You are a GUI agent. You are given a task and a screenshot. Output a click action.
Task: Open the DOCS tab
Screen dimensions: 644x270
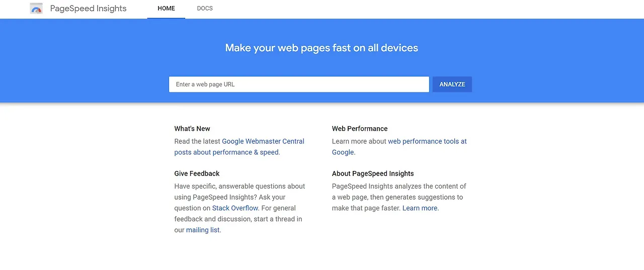205,9
